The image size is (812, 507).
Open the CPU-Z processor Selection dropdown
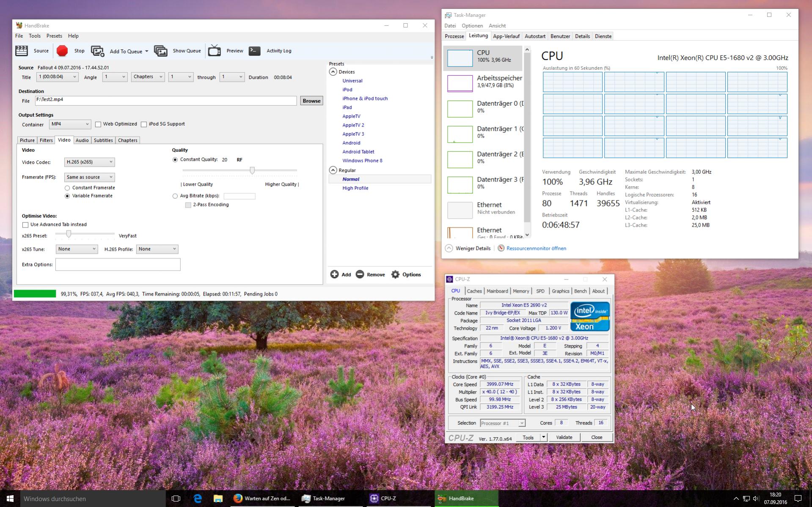point(503,423)
